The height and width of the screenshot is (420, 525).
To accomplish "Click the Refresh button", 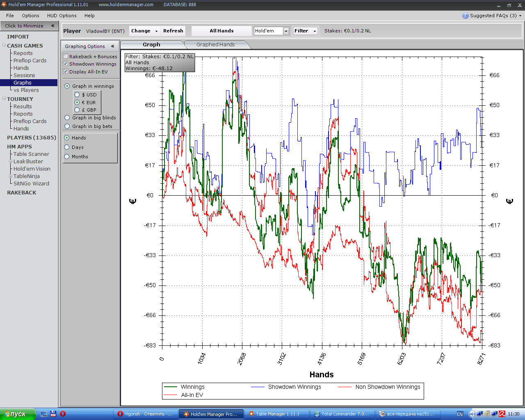I will point(173,31).
